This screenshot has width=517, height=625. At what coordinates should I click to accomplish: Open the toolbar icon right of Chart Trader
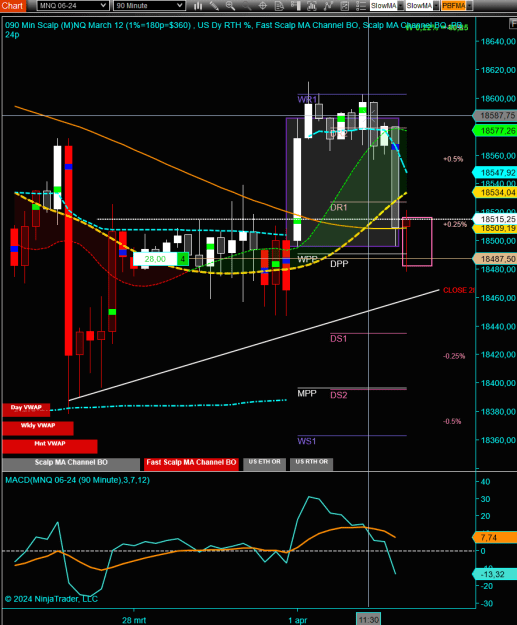tap(312, 6)
